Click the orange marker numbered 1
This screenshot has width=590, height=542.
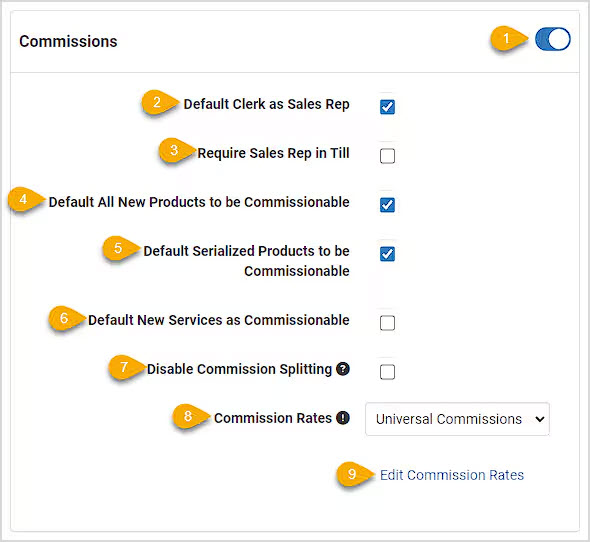coord(508,38)
